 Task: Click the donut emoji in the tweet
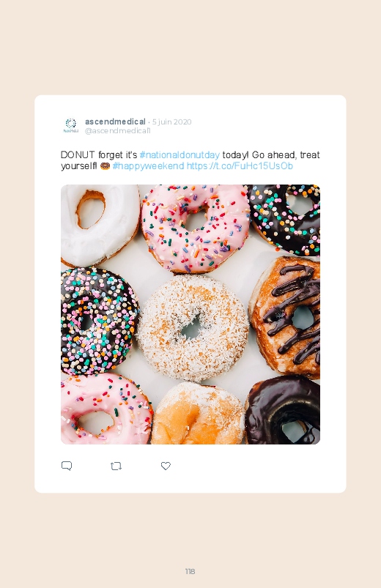pyautogui.click(x=105, y=165)
